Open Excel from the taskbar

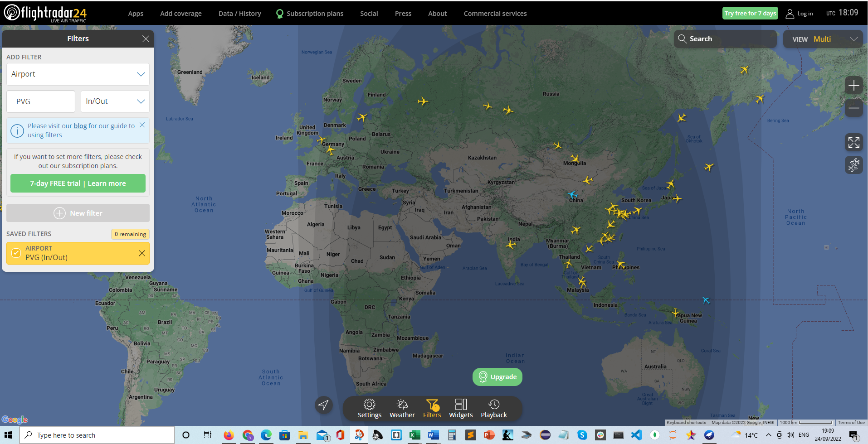pyautogui.click(x=414, y=435)
